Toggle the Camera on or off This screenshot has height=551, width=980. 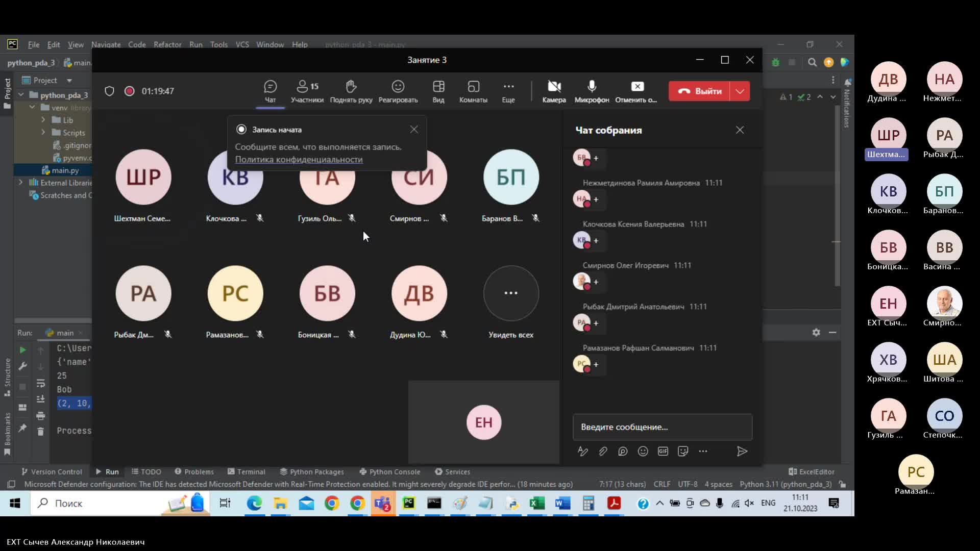pyautogui.click(x=554, y=91)
